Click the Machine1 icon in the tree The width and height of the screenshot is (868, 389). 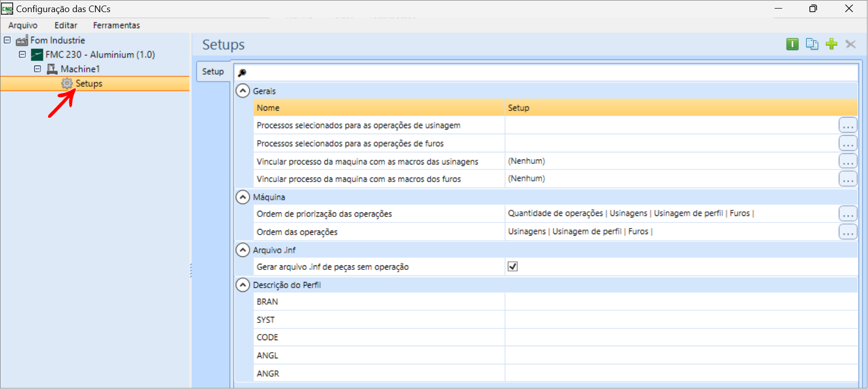pyautogui.click(x=52, y=69)
